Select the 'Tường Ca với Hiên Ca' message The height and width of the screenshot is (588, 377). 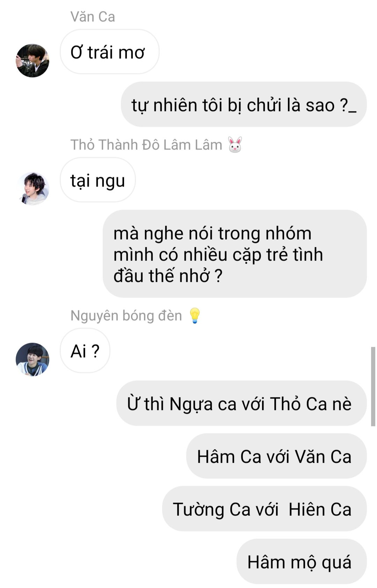[x=264, y=509]
